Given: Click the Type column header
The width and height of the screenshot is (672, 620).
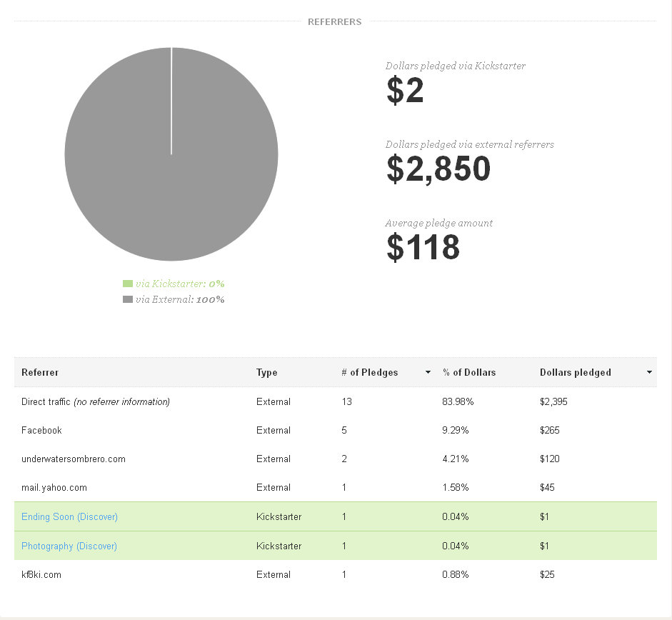Looking at the screenshot, I should pyautogui.click(x=266, y=372).
